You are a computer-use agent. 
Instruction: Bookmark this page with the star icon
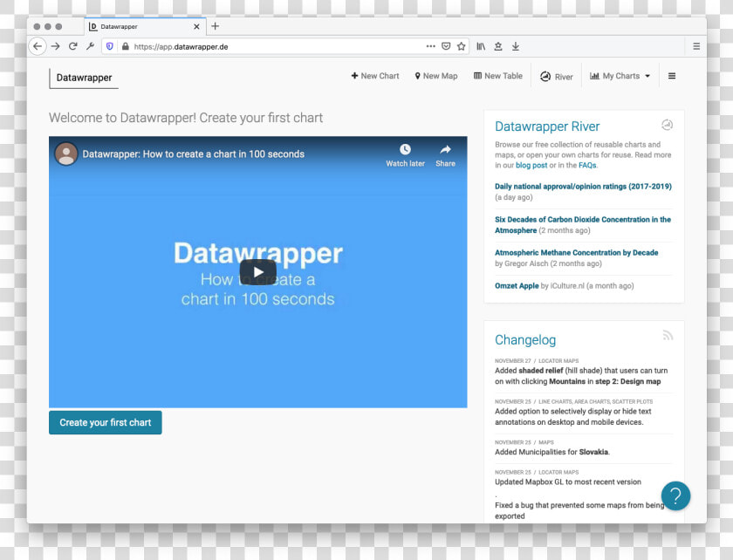[462, 46]
